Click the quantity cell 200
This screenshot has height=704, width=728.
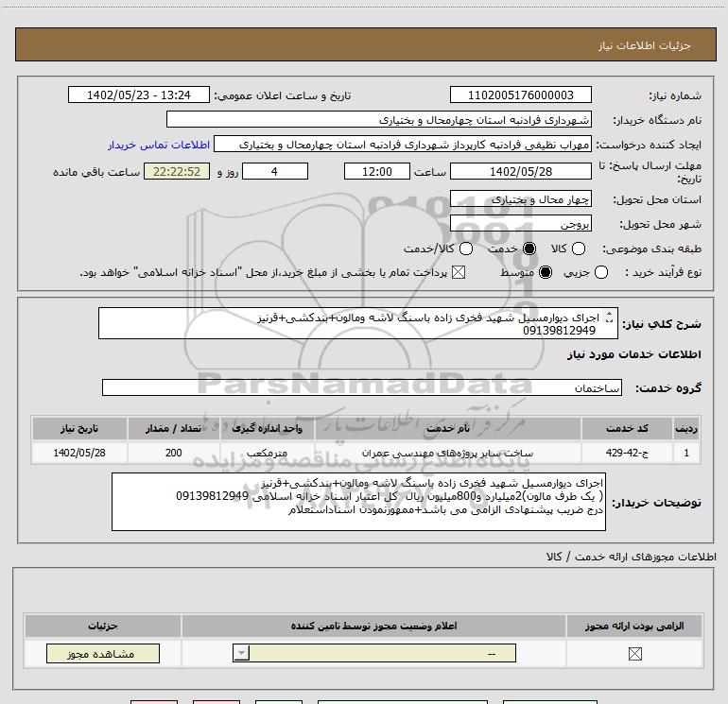point(173,453)
